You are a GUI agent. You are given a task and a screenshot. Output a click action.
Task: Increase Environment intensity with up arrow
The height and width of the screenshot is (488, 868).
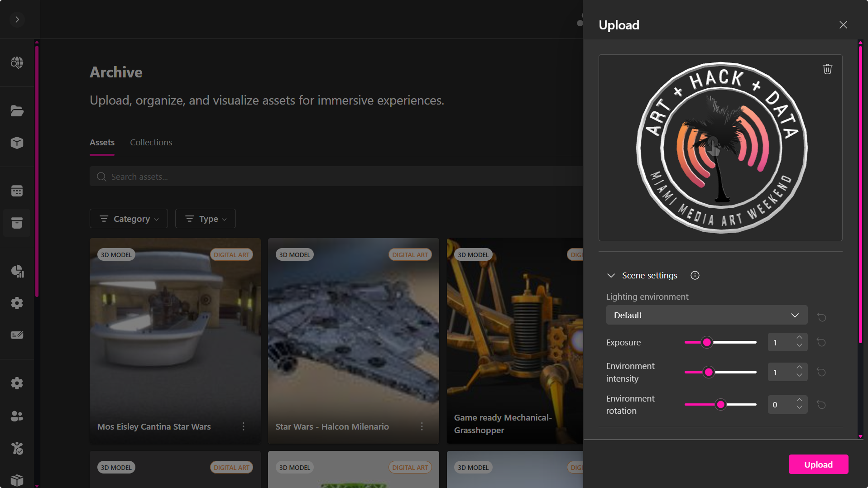pyautogui.click(x=800, y=368)
